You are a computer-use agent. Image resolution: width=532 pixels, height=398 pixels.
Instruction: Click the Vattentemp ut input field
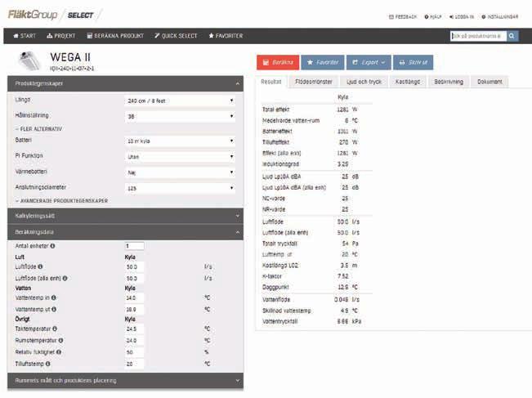pos(134,310)
